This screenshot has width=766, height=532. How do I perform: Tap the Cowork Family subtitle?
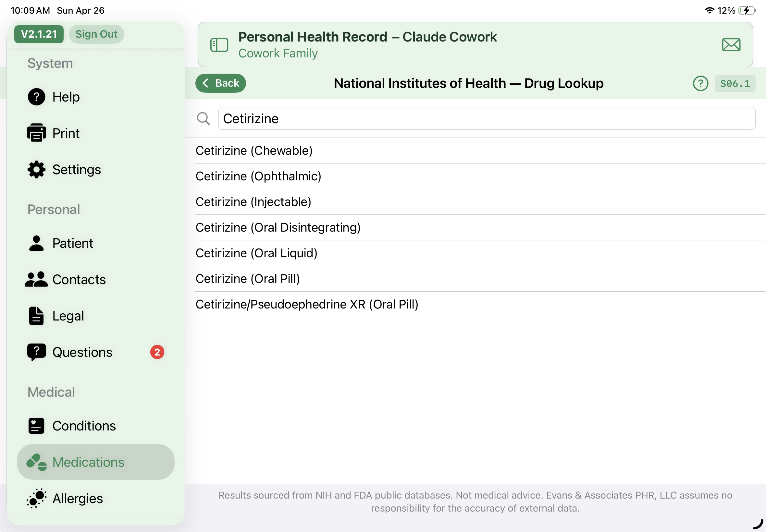(278, 53)
